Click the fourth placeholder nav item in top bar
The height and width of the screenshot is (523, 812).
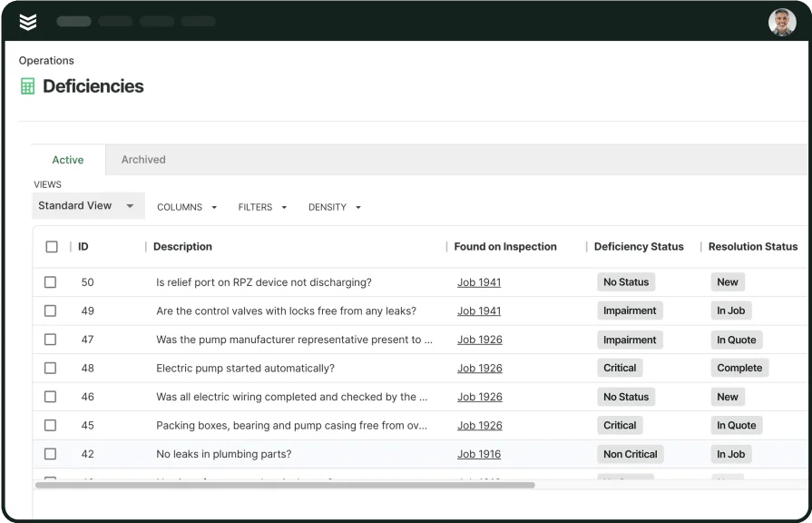199,21
